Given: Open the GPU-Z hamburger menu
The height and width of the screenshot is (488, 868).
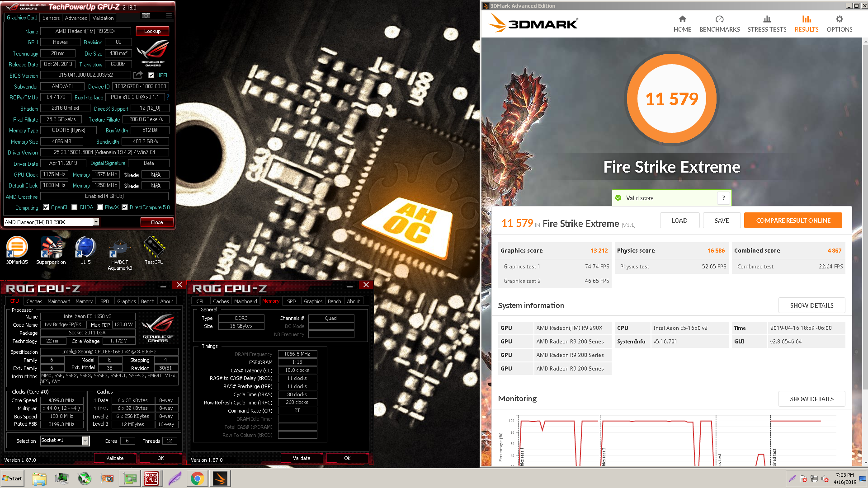Looking at the screenshot, I should pos(169,15).
